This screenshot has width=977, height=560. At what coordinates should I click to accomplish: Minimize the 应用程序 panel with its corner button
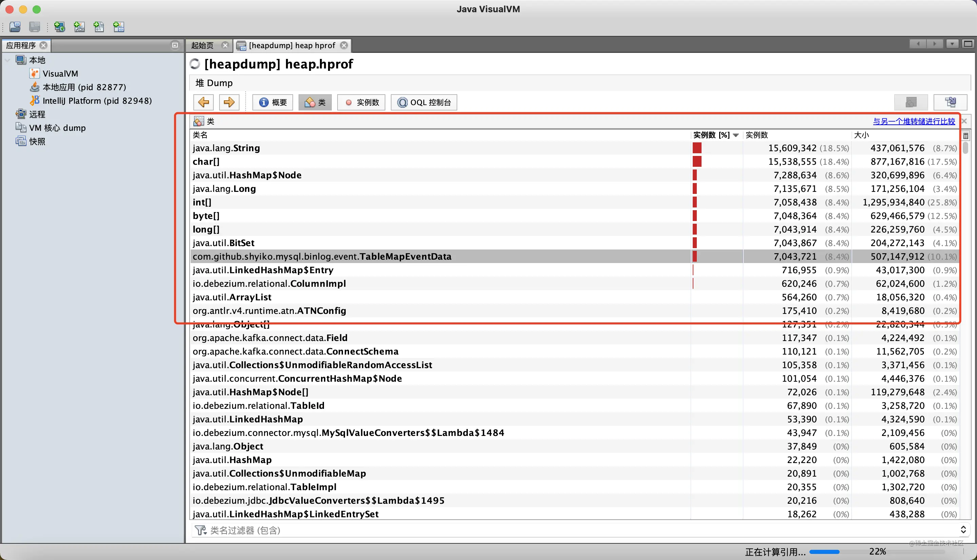tap(175, 45)
